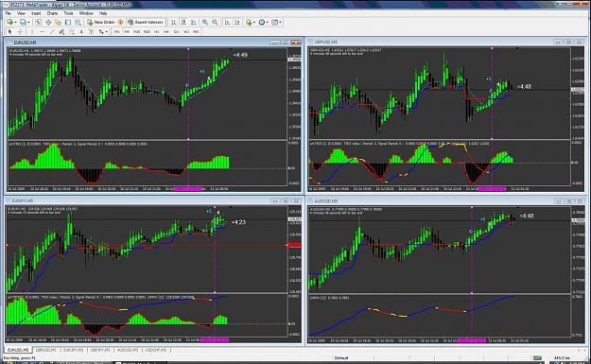Open the Window menu
591x364 pixels.
(86, 13)
